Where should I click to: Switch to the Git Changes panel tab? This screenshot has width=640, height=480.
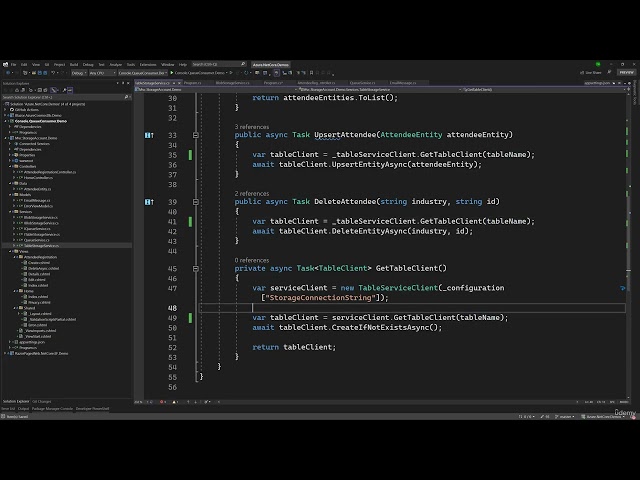click(42, 402)
